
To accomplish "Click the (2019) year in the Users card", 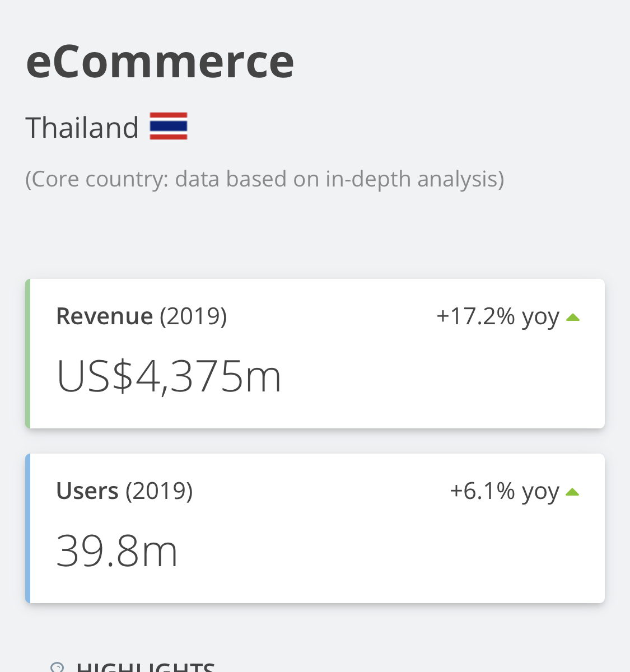I will click(x=159, y=491).
